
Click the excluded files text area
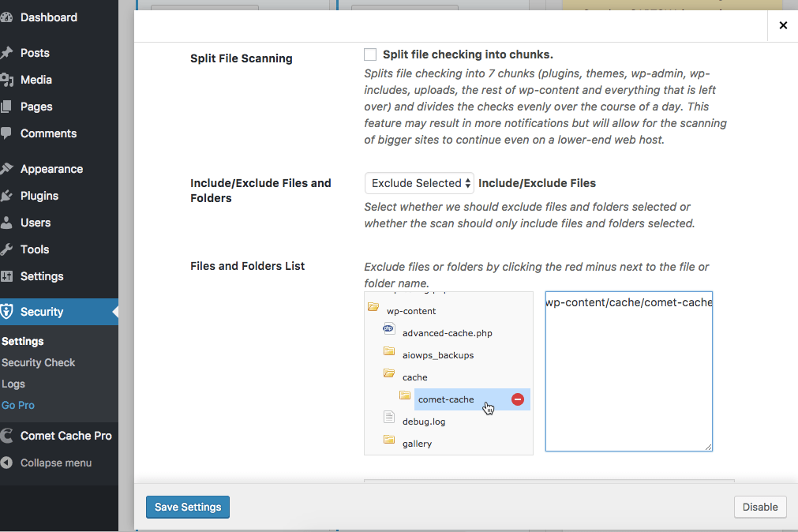tap(629, 372)
